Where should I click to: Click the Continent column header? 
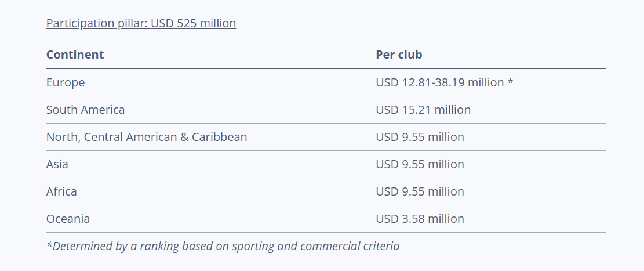[x=75, y=55]
